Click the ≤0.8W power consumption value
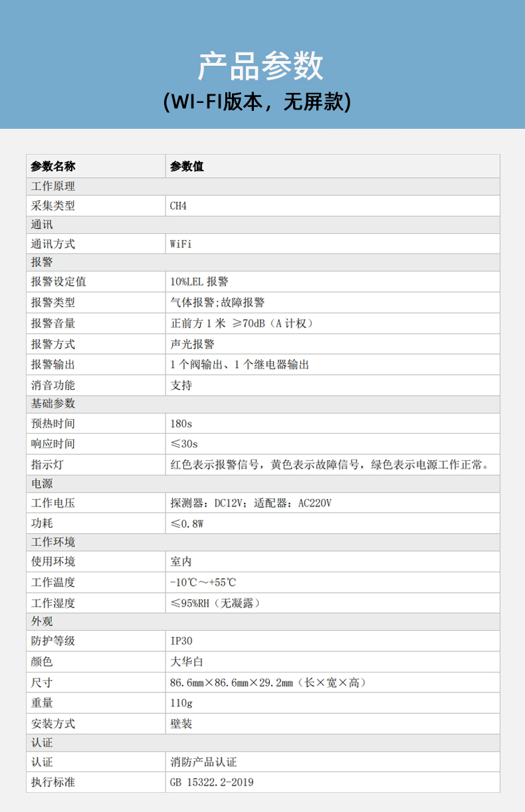525x812 pixels. coord(187,523)
